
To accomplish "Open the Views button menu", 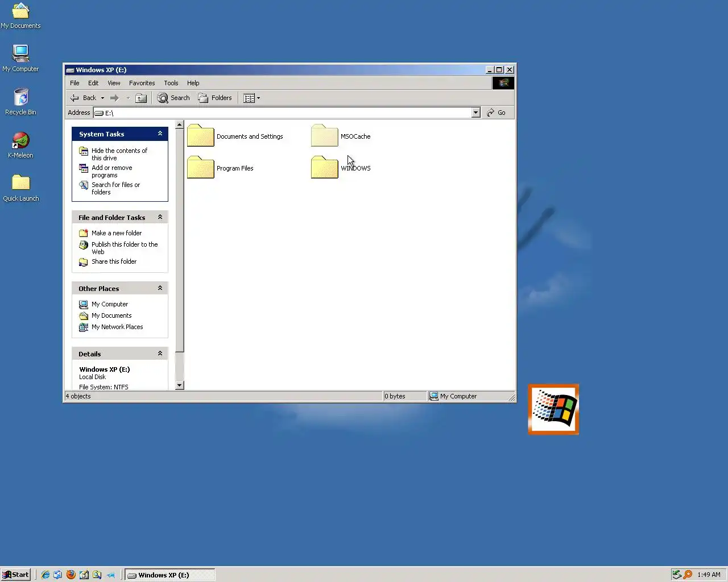I will click(251, 98).
